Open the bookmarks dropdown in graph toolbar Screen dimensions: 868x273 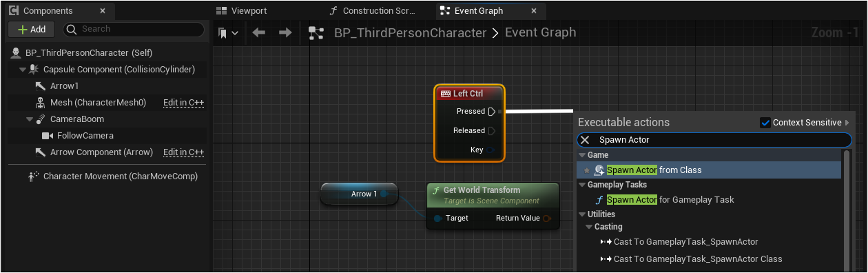[x=228, y=32]
